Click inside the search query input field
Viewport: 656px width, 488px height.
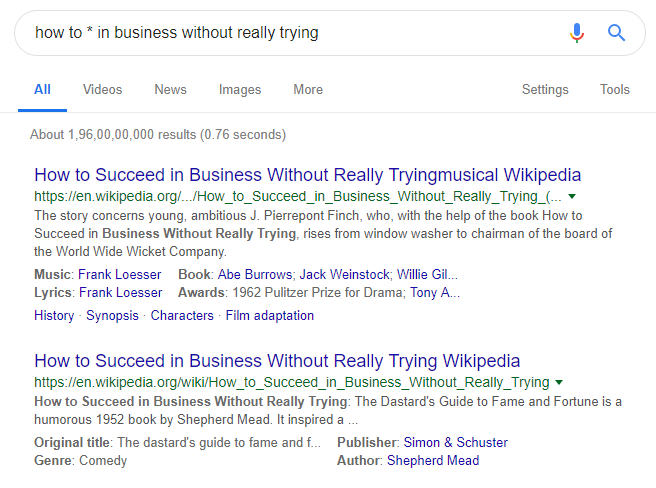coord(290,33)
